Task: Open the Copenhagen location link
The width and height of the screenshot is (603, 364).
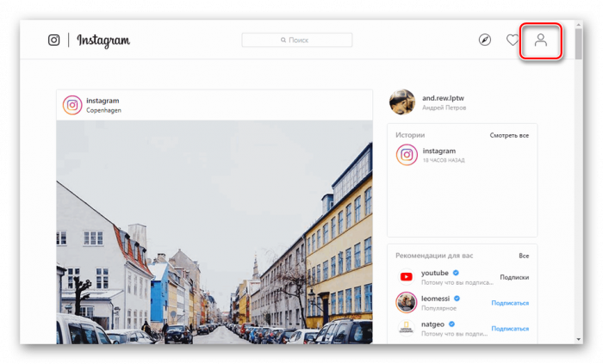Action: click(x=103, y=110)
